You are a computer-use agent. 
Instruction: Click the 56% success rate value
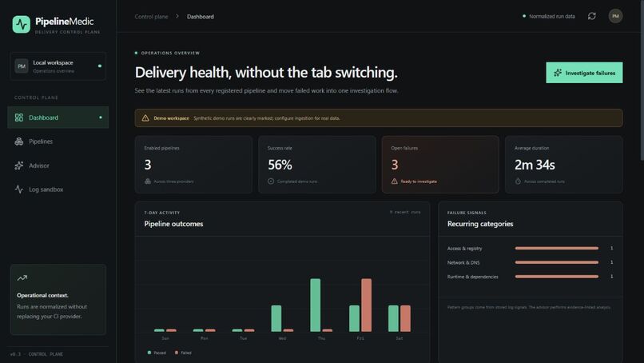point(280,165)
